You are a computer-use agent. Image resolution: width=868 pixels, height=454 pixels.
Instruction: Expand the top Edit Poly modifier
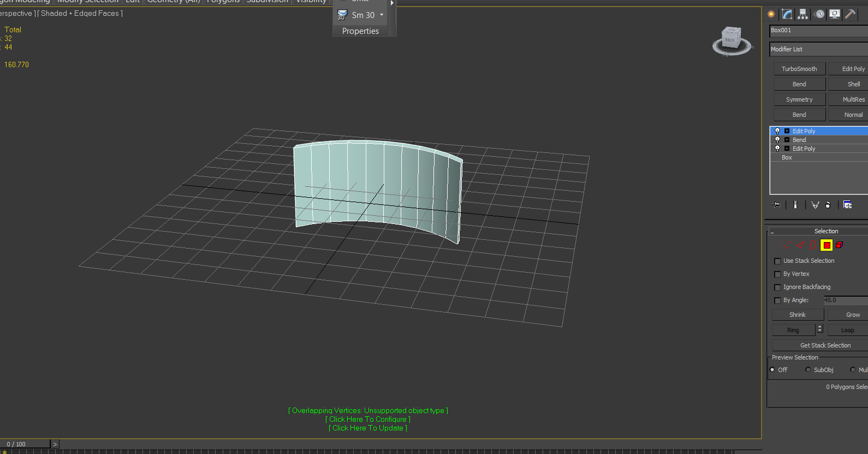tap(787, 131)
